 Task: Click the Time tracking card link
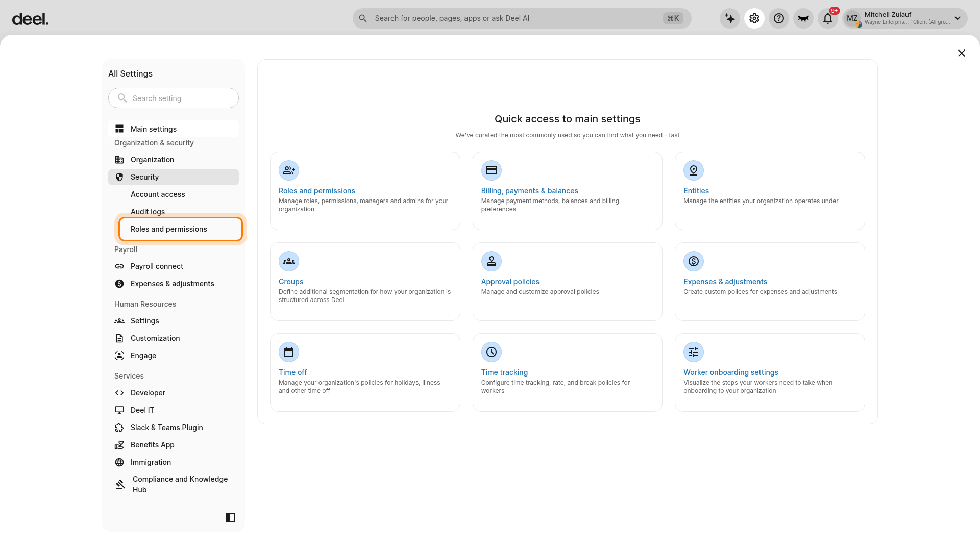[504, 372]
